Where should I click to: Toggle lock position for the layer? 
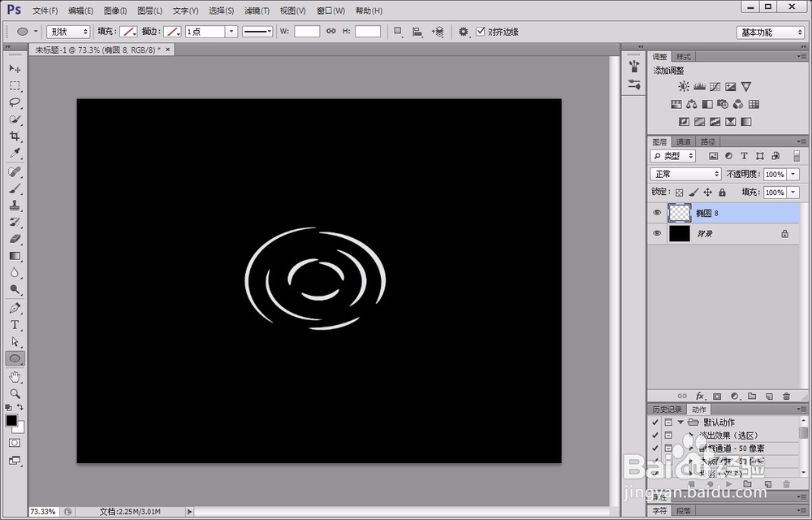pyautogui.click(x=708, y=192)
